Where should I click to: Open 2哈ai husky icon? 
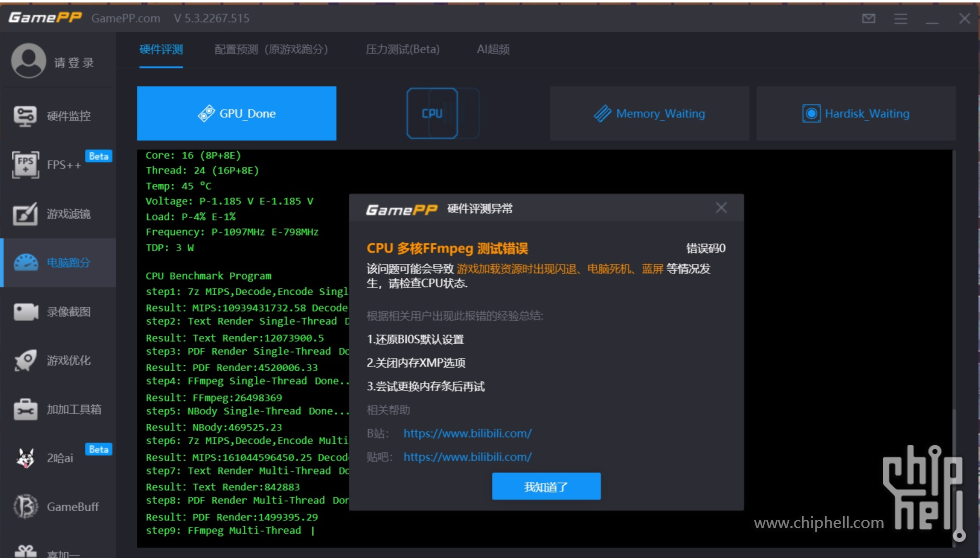(x=26, y=458)
